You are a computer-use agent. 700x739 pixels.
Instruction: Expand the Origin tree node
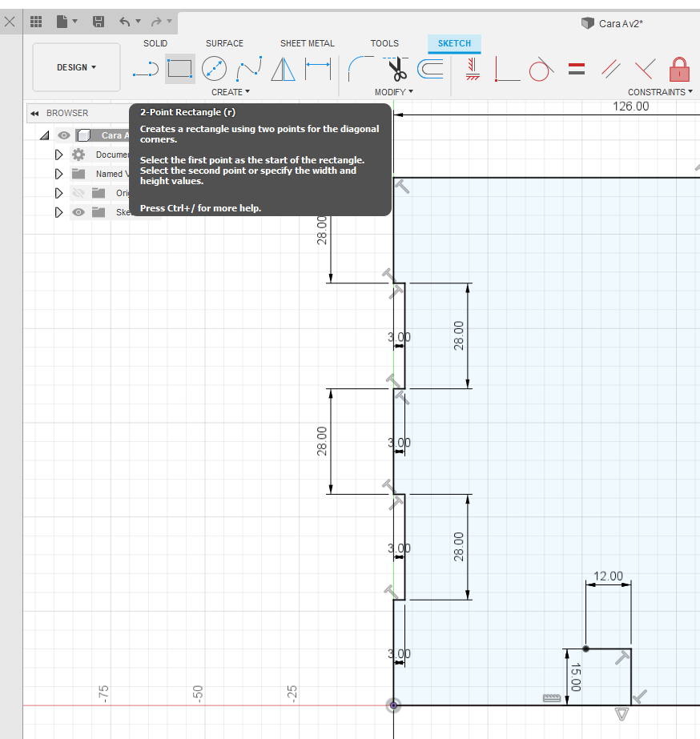click(58, 193)
